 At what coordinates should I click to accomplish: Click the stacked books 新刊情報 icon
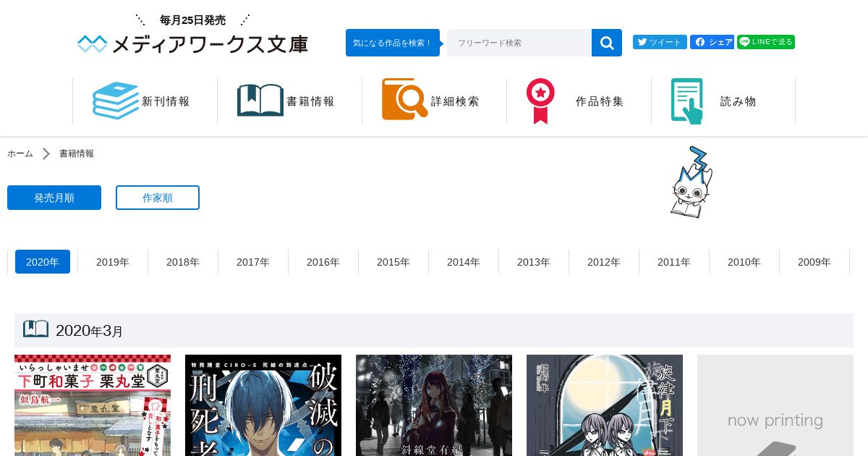click(x=116, y=101)
